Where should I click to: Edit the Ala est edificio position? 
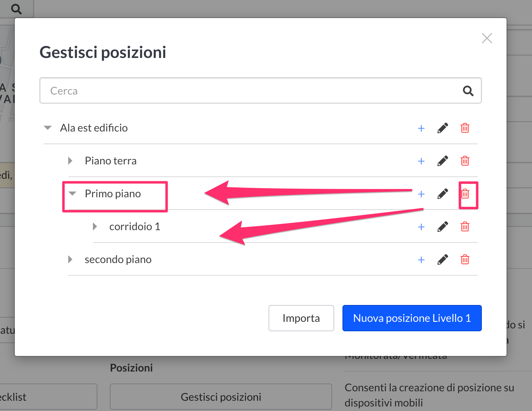click(443, 128)
